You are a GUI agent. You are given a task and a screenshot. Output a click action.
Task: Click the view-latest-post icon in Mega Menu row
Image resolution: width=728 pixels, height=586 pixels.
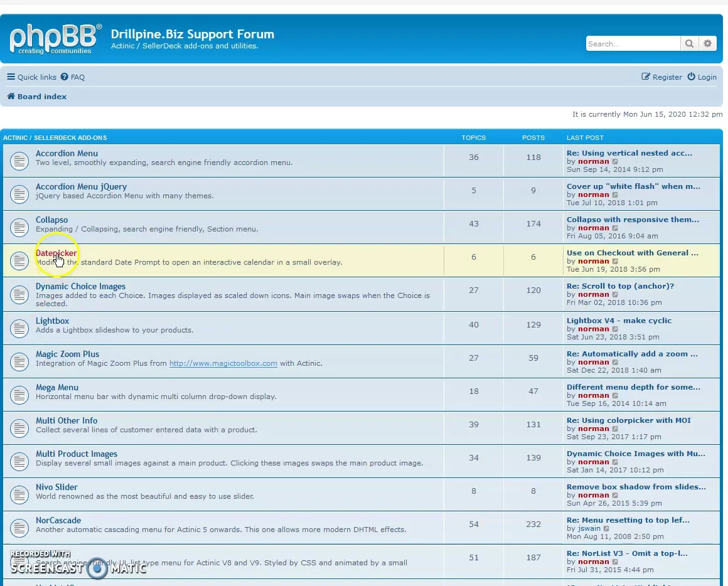tap(615, 396)
